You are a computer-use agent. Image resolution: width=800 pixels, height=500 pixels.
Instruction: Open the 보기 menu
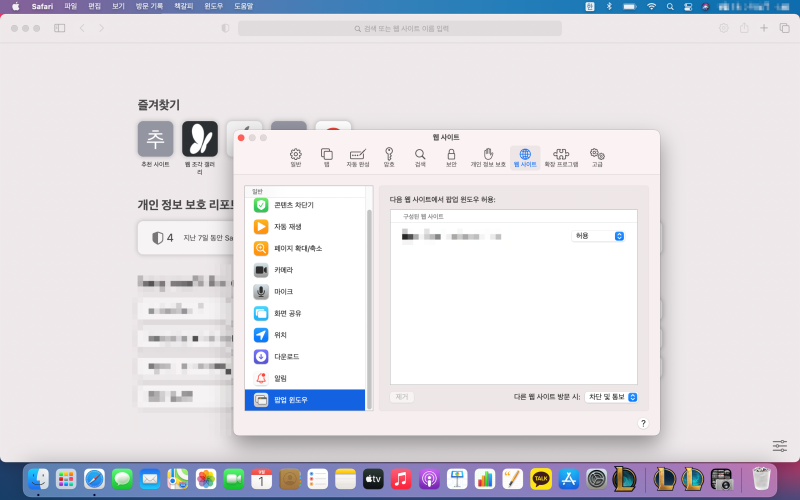click(118, 7)
